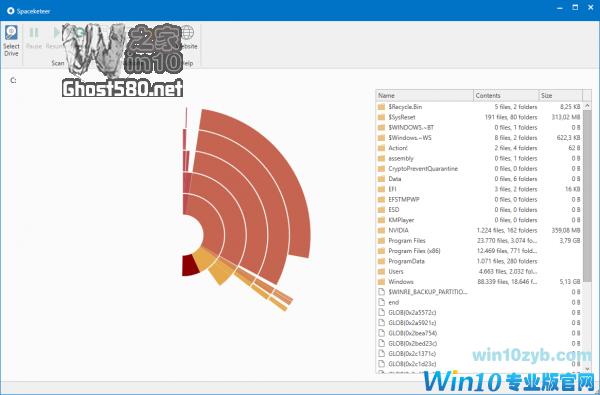The height and width of the screenshot is (395, 600).
Task: Click the CryptoPreventQuarantine folder icon
Action: pos(381,168)
